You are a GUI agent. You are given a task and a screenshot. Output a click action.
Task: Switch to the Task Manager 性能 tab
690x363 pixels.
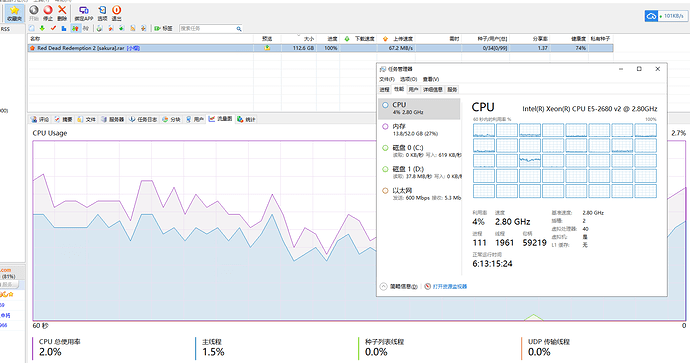click(x=399, y=89)
